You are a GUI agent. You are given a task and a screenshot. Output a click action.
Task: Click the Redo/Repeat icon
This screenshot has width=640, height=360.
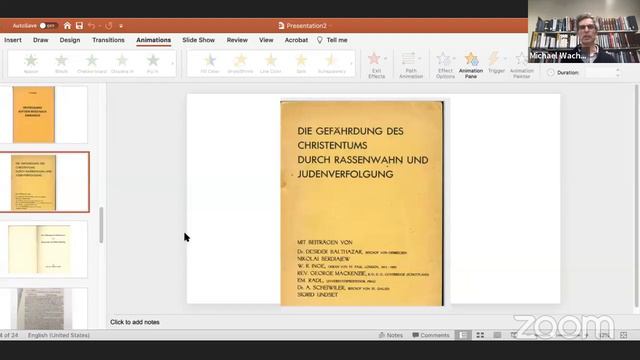tap(109, 26)
